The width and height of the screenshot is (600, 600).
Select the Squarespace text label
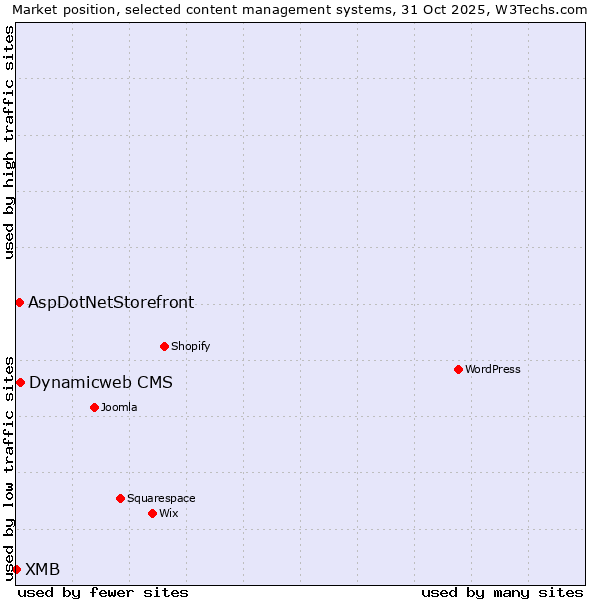(x=161, y=498)
